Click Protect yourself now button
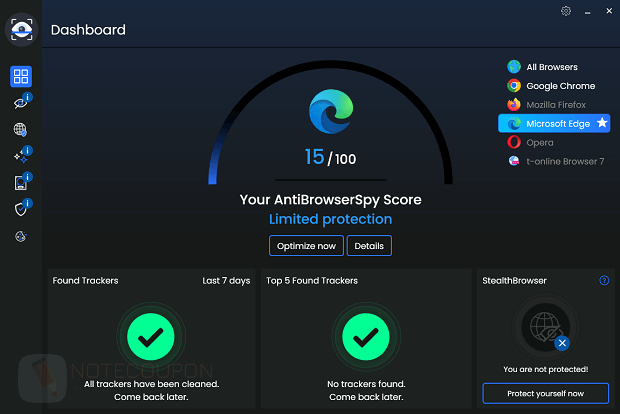The image size is (620, 414). (546, 393)
